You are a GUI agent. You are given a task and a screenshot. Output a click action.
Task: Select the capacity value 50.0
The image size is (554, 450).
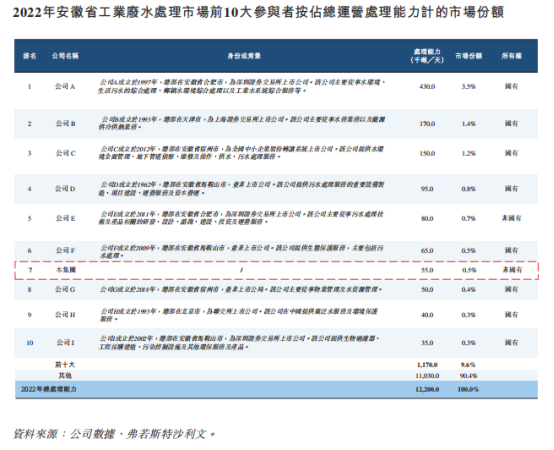427,289
